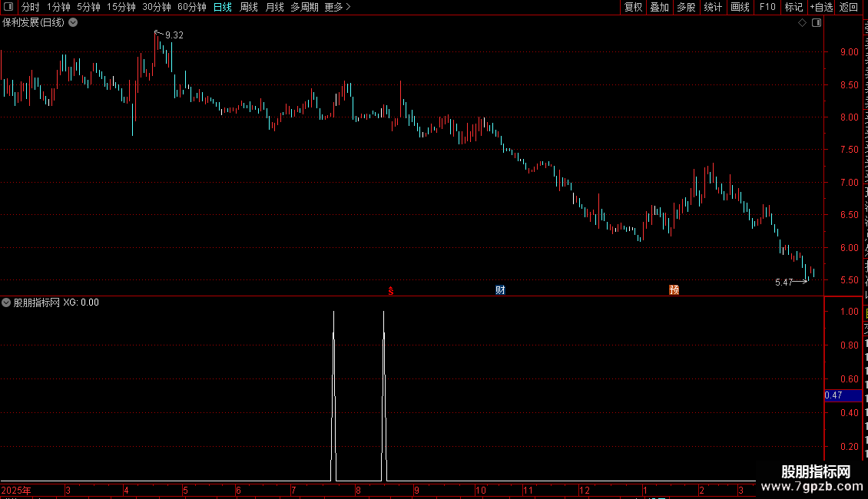Click the 标记 mark button
Viewport: 868px width, 499px height.
click(x=793, y=7)
